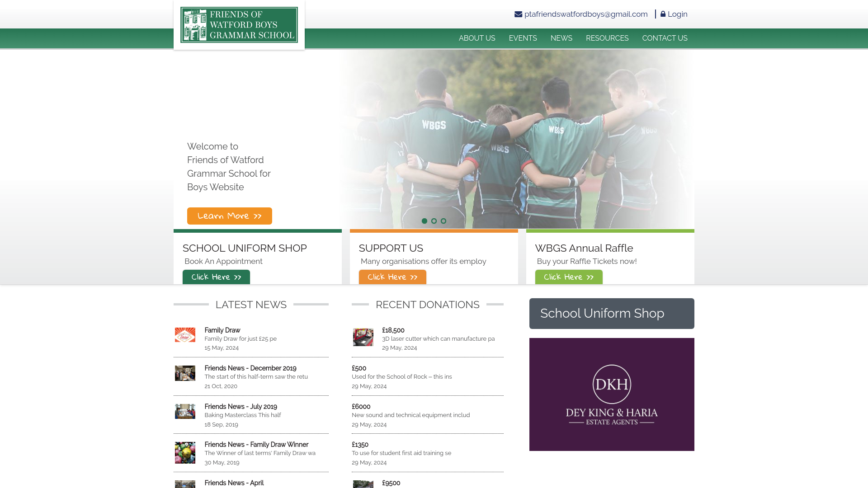Open Friends News - December 2019 article

click(250, 368)
